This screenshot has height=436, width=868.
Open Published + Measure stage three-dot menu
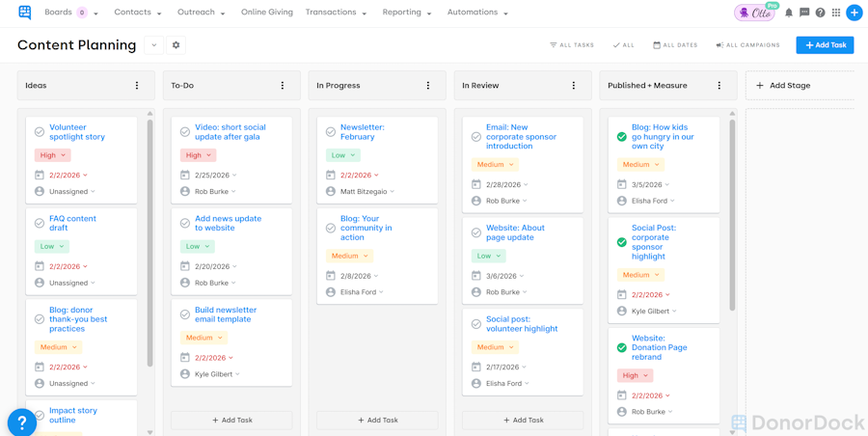(719, 85)
